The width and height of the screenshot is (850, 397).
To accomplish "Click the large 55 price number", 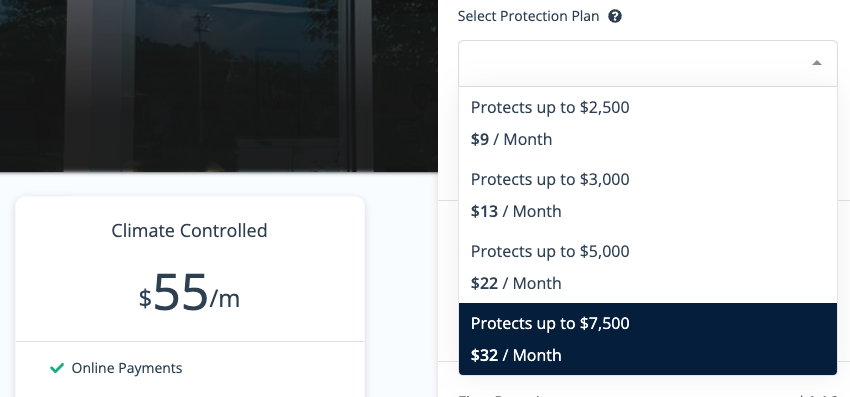I will (x=181, y=292).
